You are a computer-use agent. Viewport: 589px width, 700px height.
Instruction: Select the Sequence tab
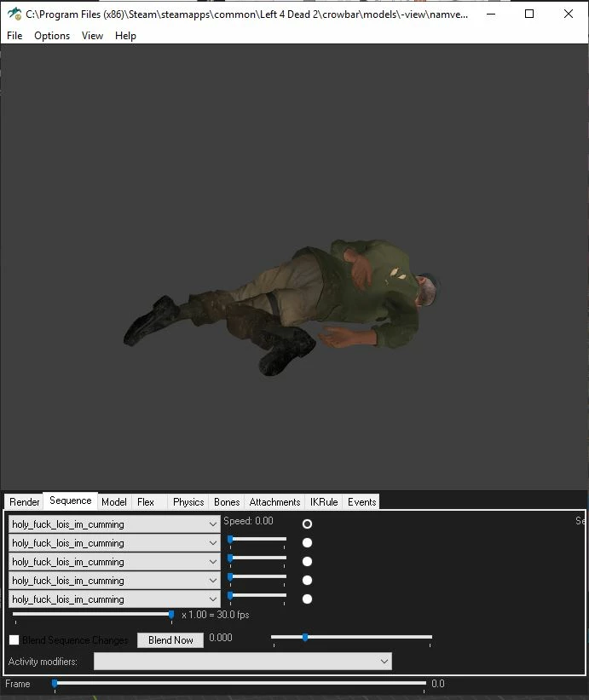(x=71, y=500)
